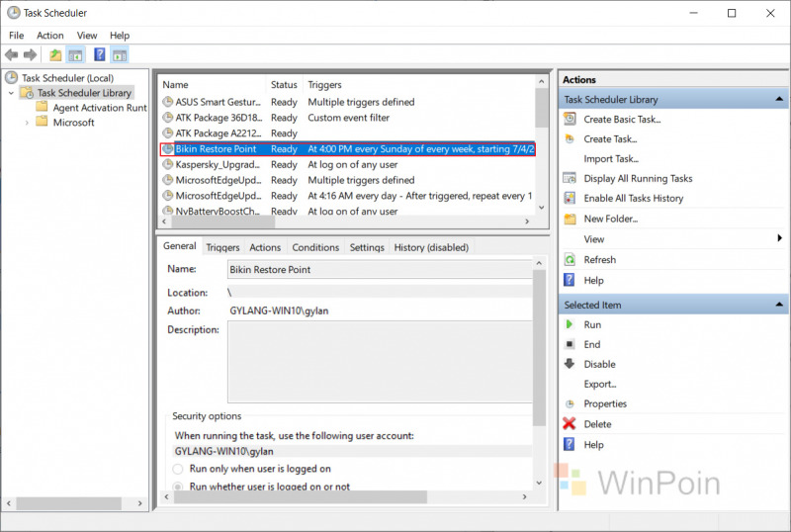Select the ATK Package A2212 task
The height and width of the screenshot is (532, 791).
(x=348, y=133)
